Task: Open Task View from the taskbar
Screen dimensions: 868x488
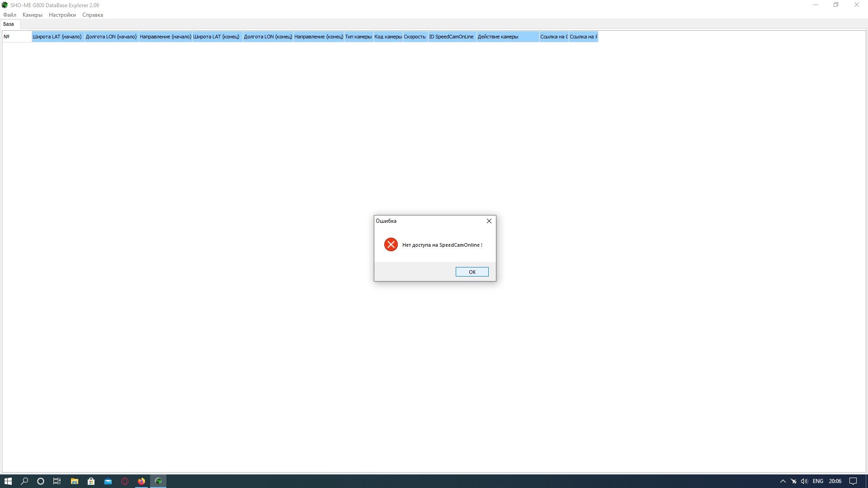Action: pyautogui.click(x=57, y=481)
